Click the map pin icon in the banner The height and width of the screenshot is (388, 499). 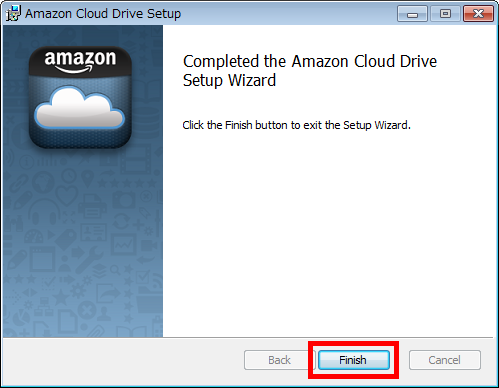87,179
